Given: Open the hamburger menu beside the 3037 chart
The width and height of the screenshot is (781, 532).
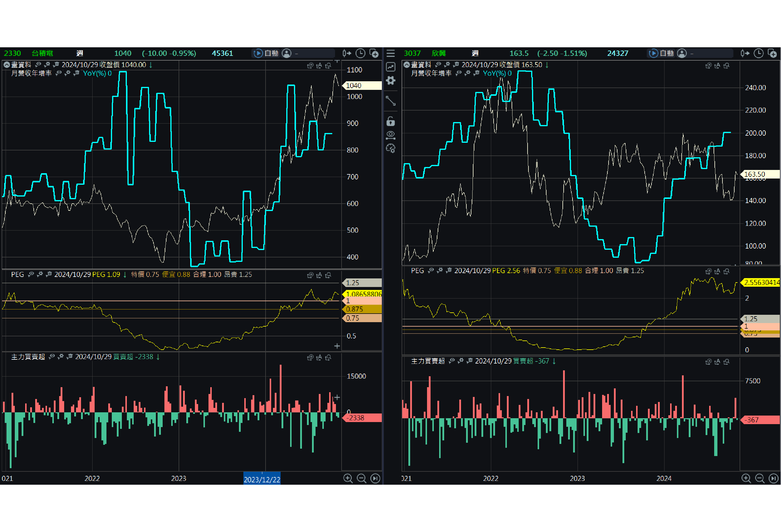Looking at the screenshot, I should (x=390, y=53).
